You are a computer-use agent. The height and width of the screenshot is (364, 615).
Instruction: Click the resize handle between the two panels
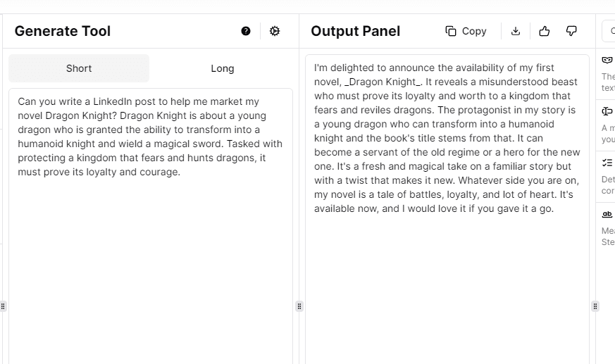pyautogui.click(x=299, y=306)
